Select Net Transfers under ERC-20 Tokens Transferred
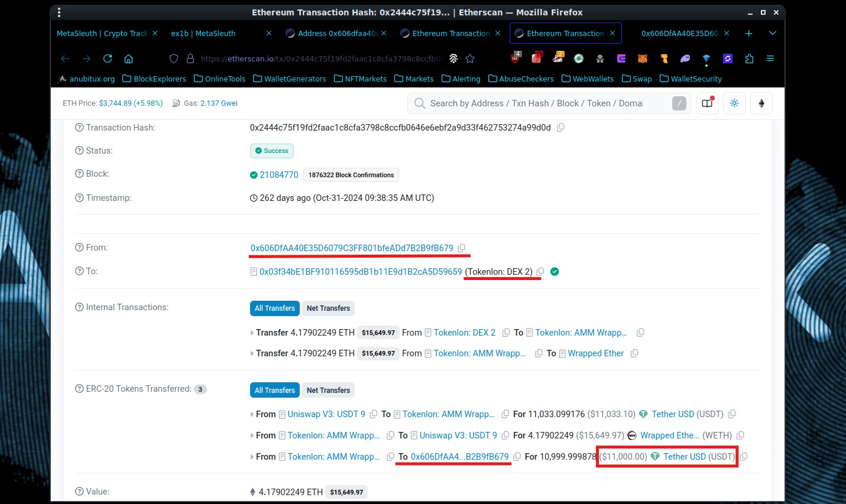The width and height of the screenshot is (846, 504). coord(329,391)
